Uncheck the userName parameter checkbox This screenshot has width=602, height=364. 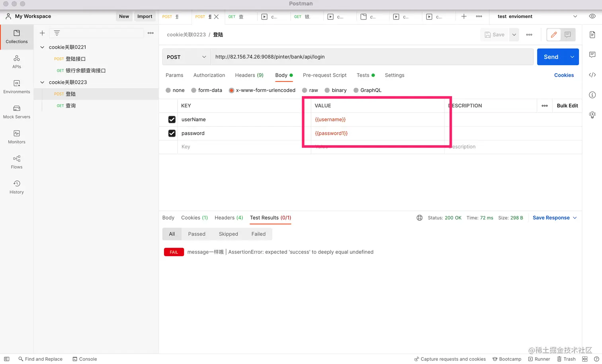tap(172, 119)
